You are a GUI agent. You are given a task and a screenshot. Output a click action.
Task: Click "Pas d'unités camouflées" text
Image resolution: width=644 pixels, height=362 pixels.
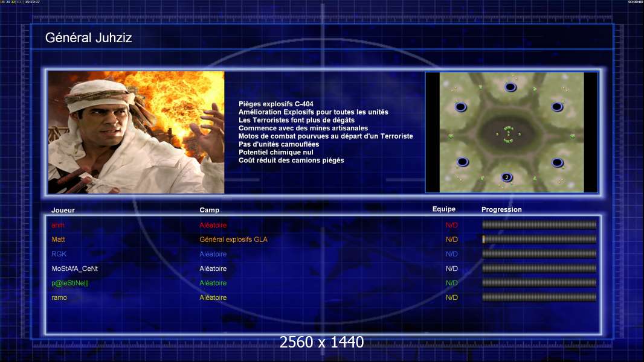click(x=279, y=144)
